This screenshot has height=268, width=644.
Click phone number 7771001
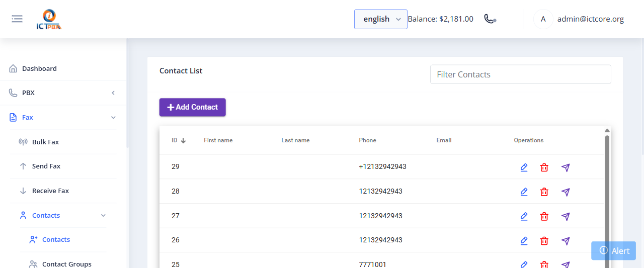click(372, 264)
